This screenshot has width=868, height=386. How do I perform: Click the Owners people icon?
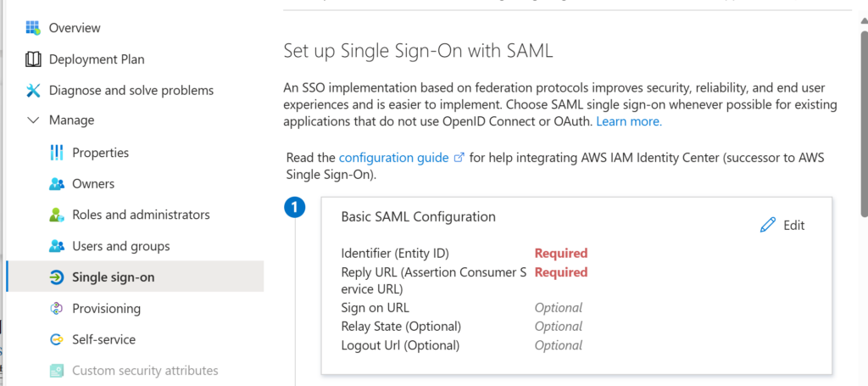57,184
